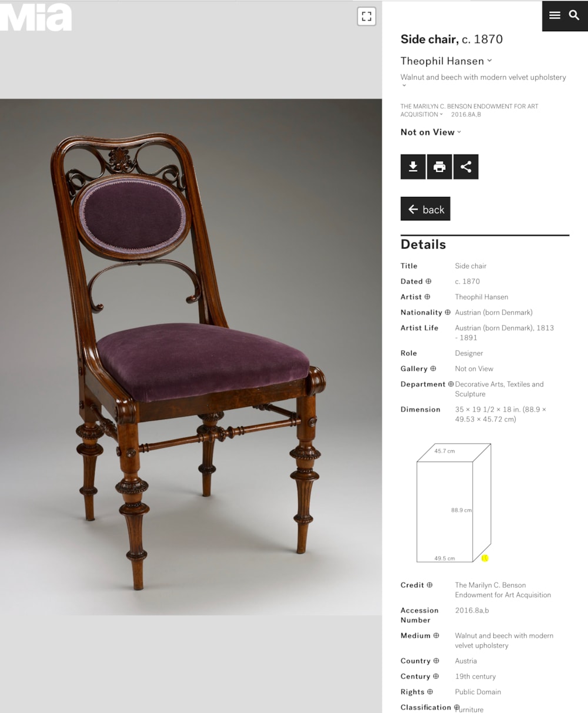Open the Theophil Hansen artist detail link
This screenshot has width=588, height=713.
click(482, 297)
